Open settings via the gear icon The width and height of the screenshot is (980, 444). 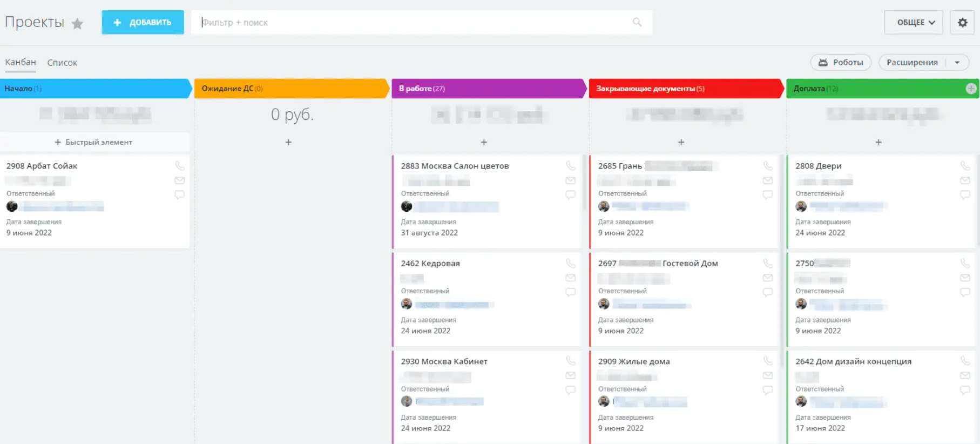962,23
